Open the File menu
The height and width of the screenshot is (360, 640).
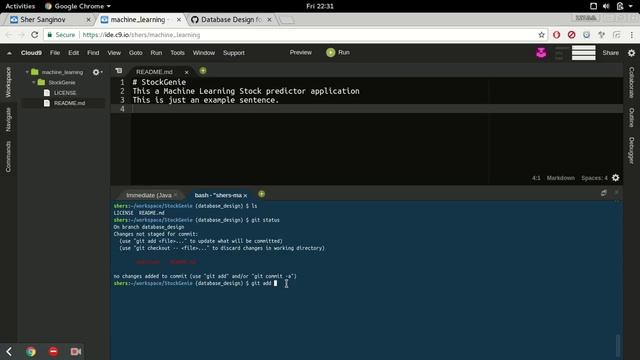[55, 53]
